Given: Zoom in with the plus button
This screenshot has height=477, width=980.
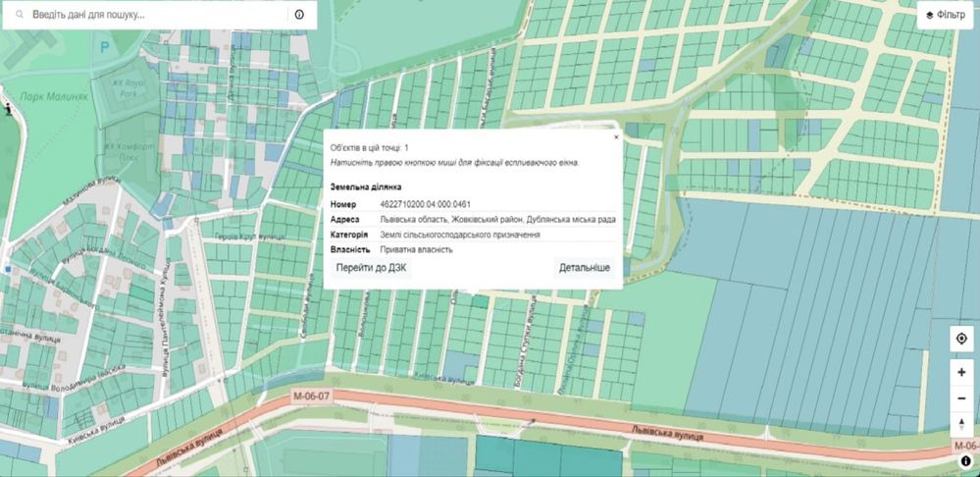Looking at the screenshot, I should (961, 373).
